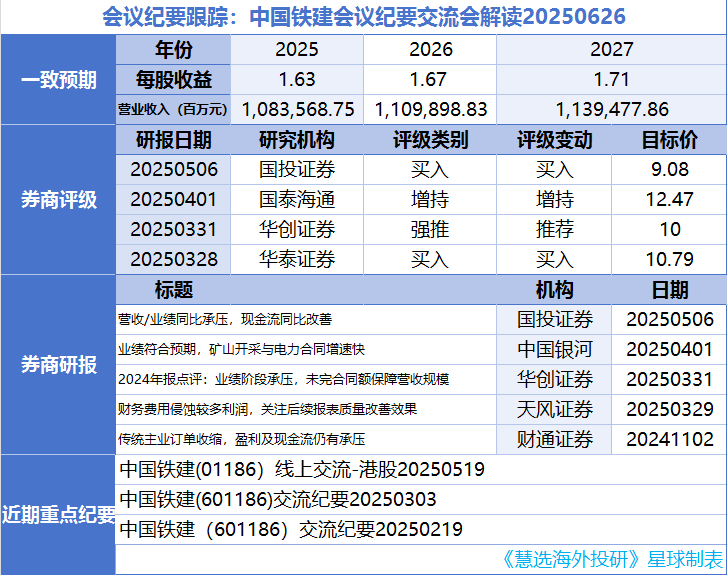
Task: Click target price 10.79
Action: 669,259
